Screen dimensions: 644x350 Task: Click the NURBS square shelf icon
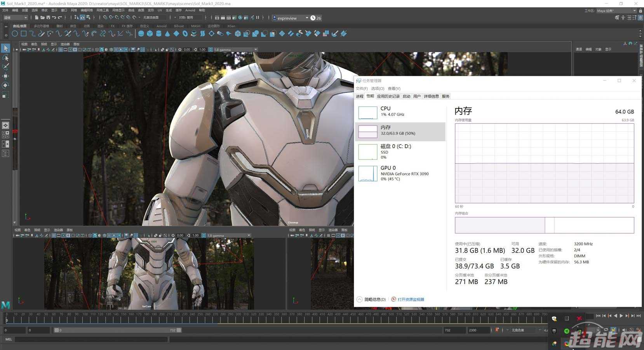click(x=24, y=34)
